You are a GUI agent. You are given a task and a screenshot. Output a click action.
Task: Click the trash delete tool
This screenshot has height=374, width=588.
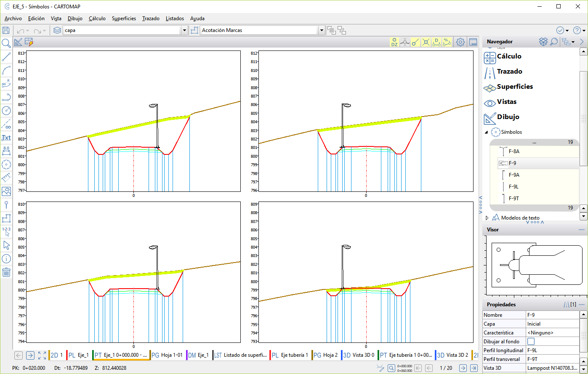6,272
